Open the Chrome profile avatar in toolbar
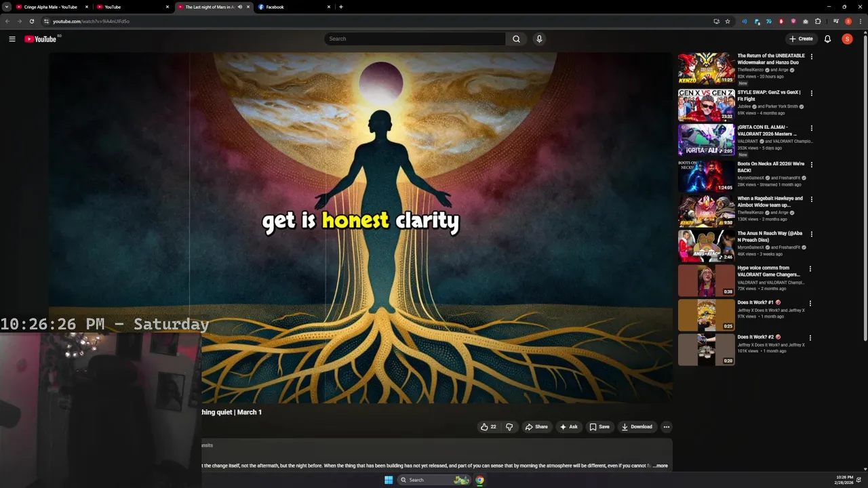Image resolution: width=868 pixels, height=488 pixels. (848, 21)
